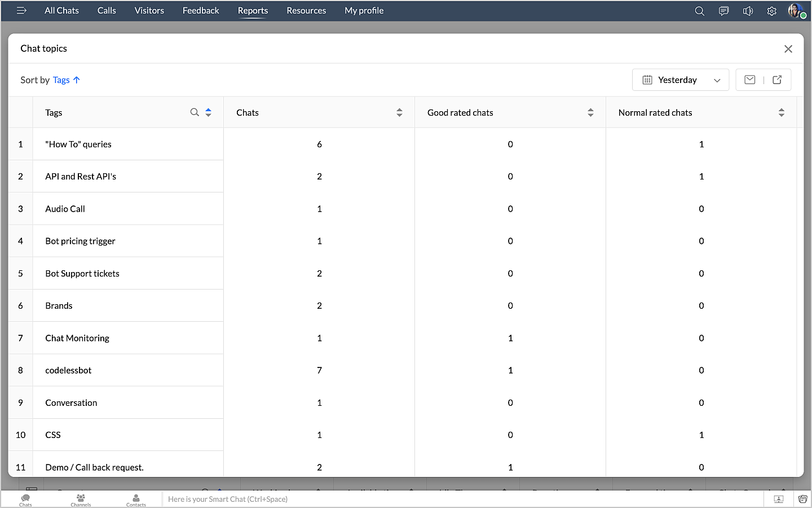This screenshot has width=812, height=508.
Task: Close the Chat topics dialog
Action: (x=788, y=49)
